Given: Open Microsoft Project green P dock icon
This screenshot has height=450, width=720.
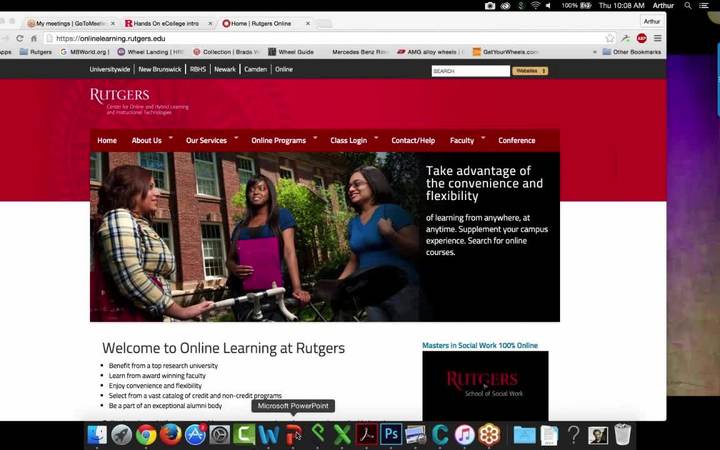Looking at the screenshot, I should [x=318, y=434].
